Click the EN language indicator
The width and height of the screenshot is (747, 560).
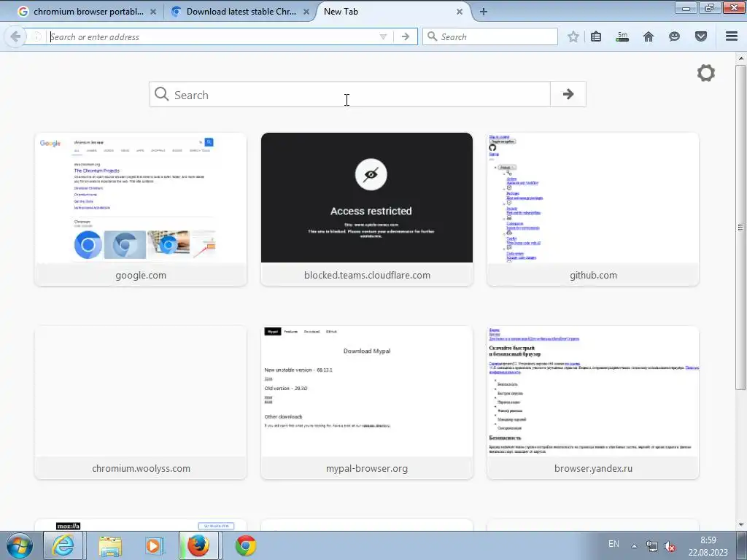click(614, 544)
